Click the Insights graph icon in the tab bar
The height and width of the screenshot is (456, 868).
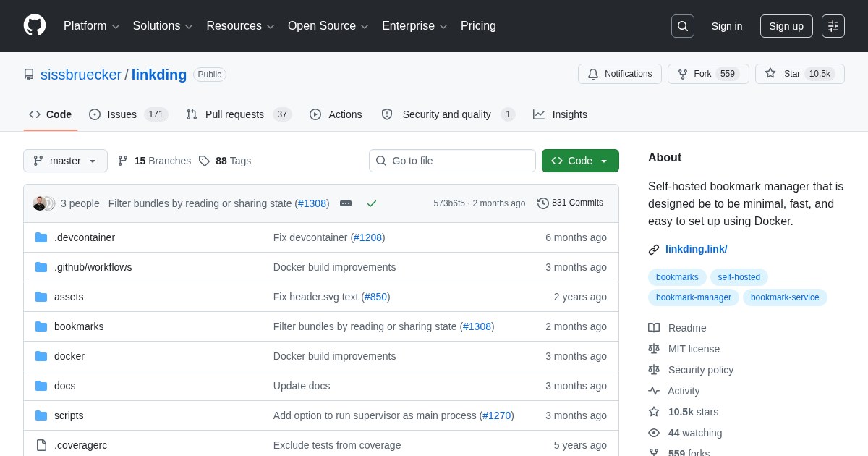point(539,114)
